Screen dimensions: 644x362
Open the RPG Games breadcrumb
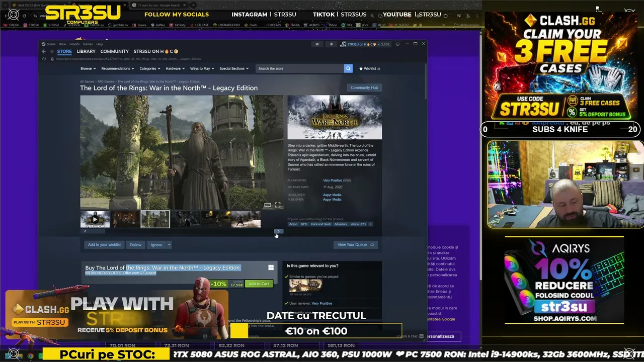[x=106, y=81]
